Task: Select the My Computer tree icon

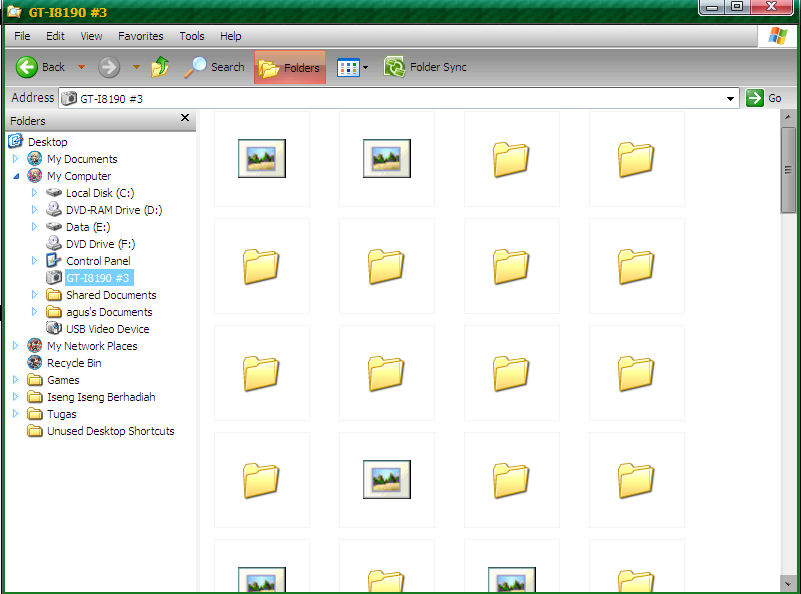Action: pos(35,176)
